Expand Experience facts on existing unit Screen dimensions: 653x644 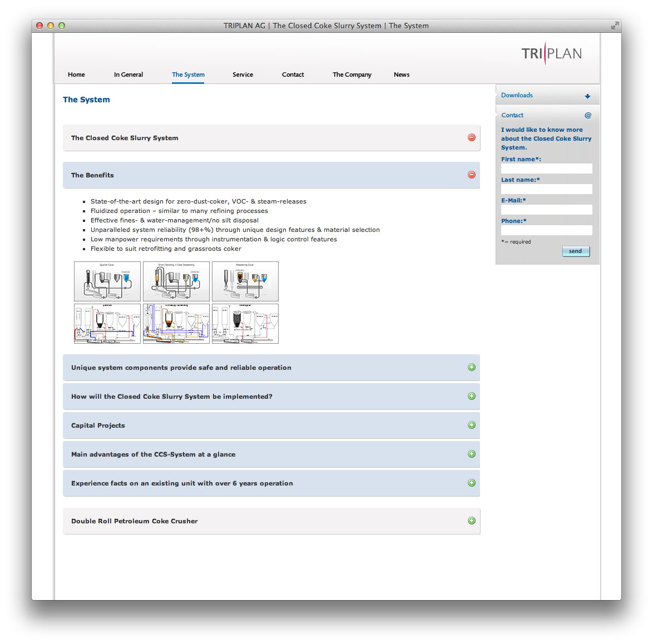(472, 483)
